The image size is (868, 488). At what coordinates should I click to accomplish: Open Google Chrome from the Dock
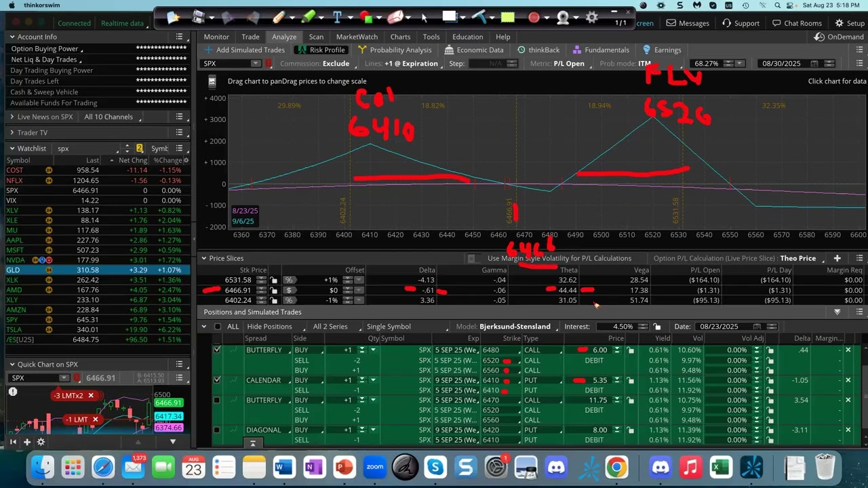(x=616, y=467)
